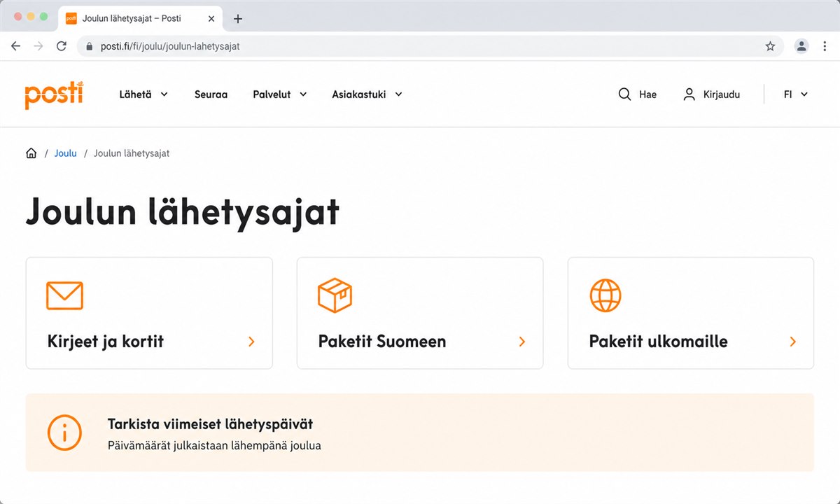The width and height of the screenshot is (840, 504).
Task: Click the Joulun lähetysajat page heading
Action: [x=183, y=211]
